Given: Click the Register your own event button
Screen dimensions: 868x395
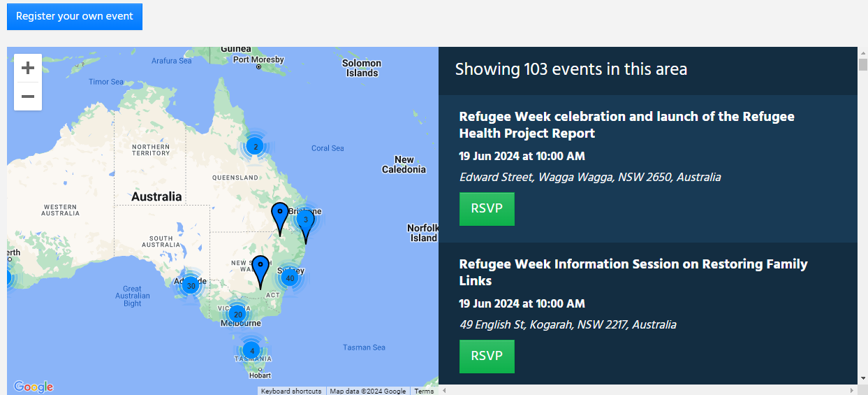Looking at the screenshot, I should tap(75, 16).
